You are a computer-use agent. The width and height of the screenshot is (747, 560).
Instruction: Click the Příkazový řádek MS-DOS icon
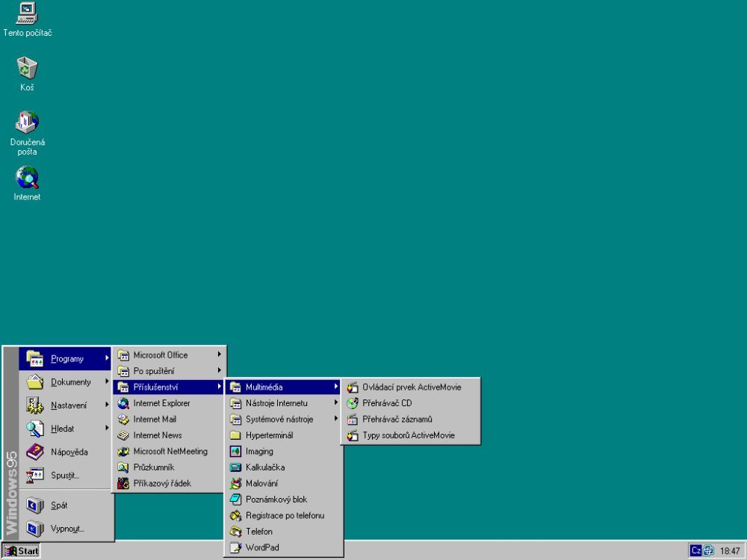coord(123,483)
